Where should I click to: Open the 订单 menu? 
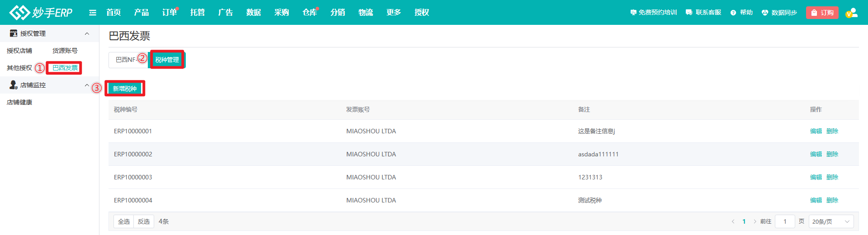pos(170,13)
